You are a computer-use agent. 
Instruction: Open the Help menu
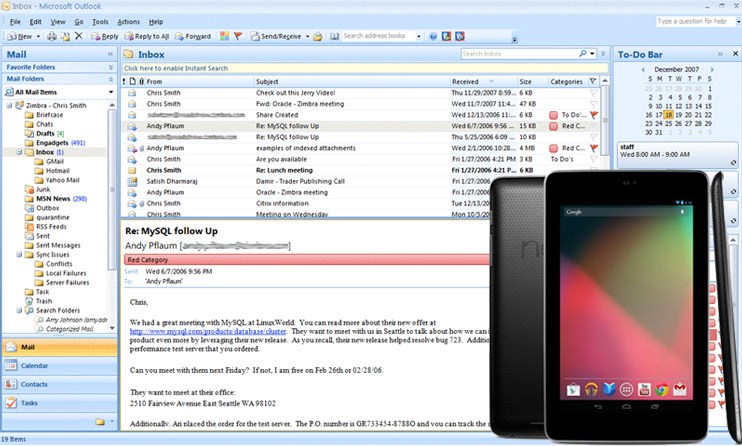click(x=156, y=22)
